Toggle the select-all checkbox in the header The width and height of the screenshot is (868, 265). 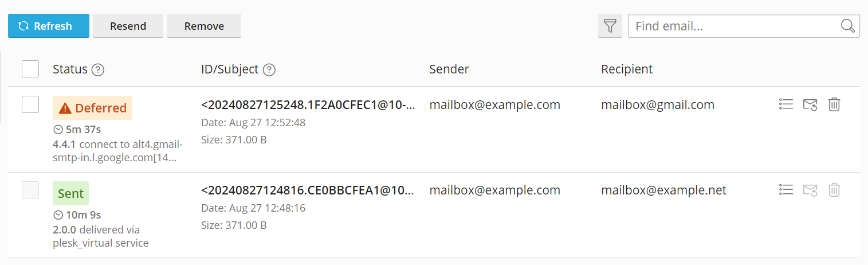[30, 69]
